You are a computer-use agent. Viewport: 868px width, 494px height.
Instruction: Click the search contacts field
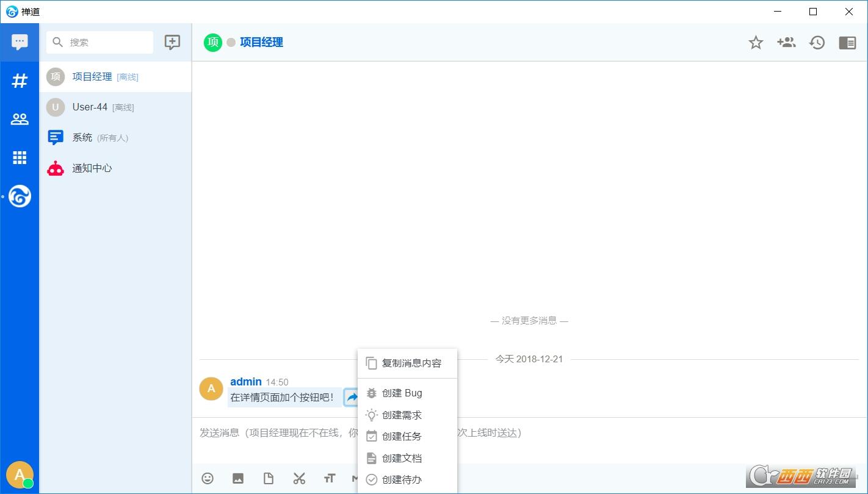pyautogui.click(x=100, y=42)
